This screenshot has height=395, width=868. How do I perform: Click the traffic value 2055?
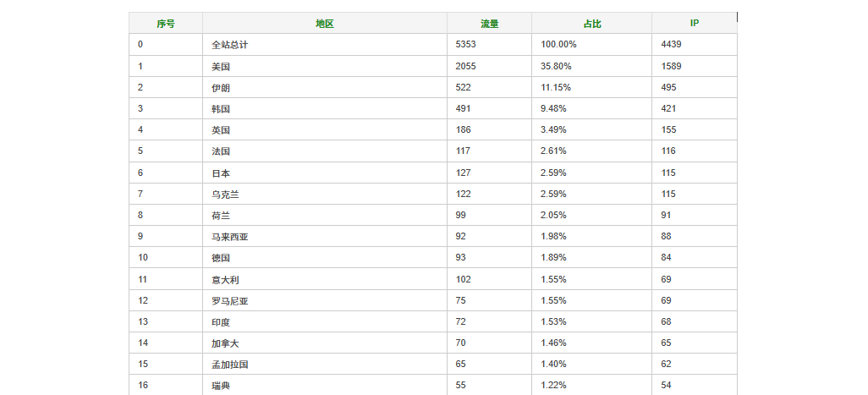[x=465, y=66]
